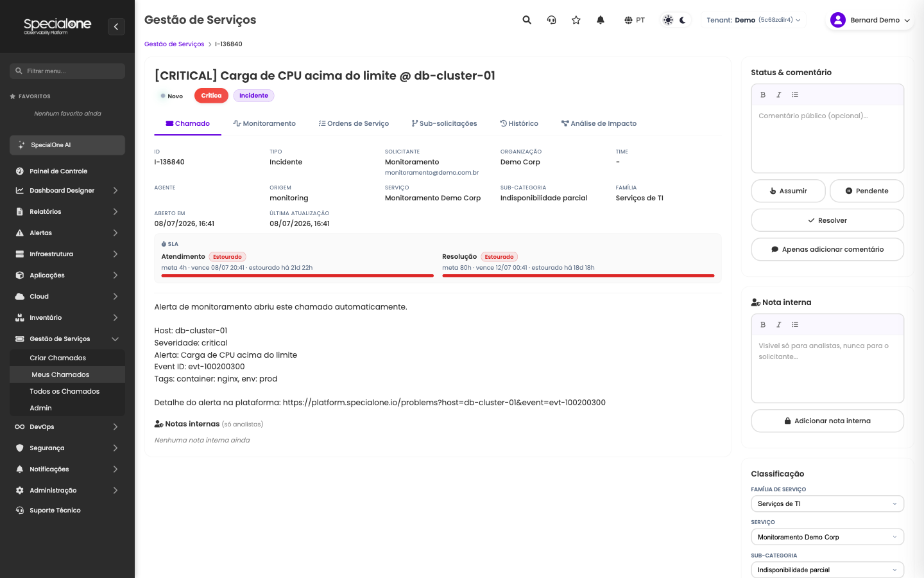The image size is (924, 578).
Task: Click the Comentário público text area
Action: (x=828, y=139)
